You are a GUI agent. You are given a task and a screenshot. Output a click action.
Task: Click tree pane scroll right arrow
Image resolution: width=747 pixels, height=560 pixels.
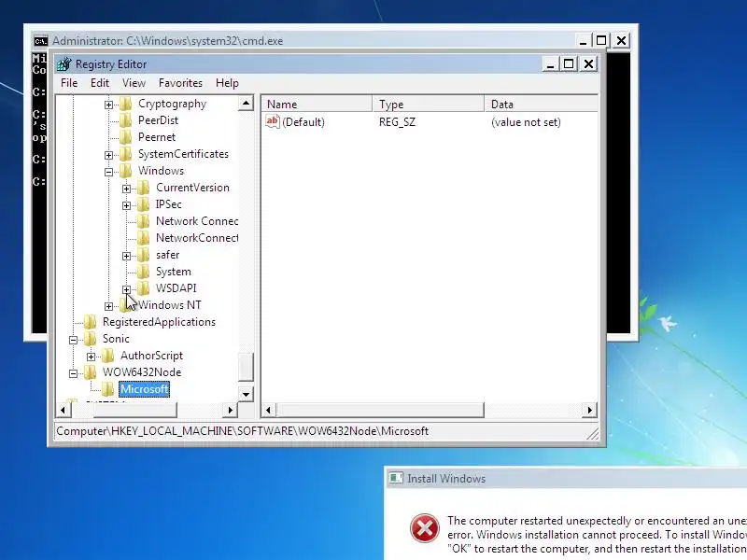[x=230, y=410]
